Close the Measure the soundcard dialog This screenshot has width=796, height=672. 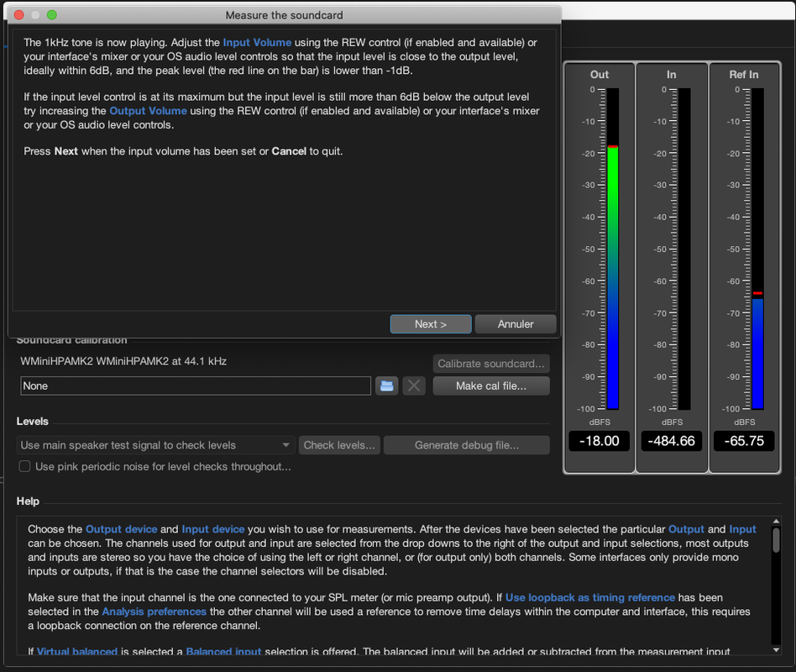pos(18,15)
